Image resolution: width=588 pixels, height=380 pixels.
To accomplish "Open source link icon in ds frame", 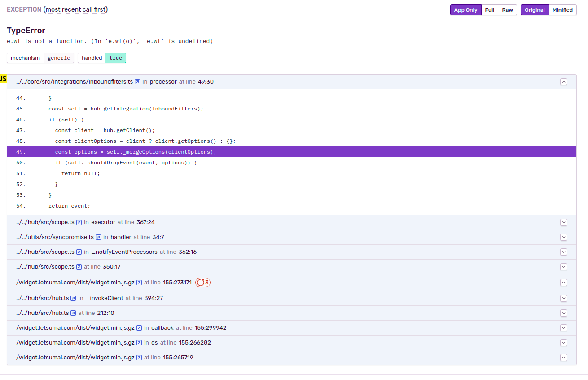I will tap(139, 343).
